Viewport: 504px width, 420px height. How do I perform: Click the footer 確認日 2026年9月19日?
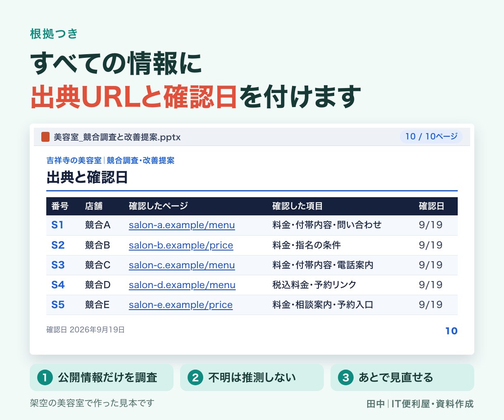point(86,330)
